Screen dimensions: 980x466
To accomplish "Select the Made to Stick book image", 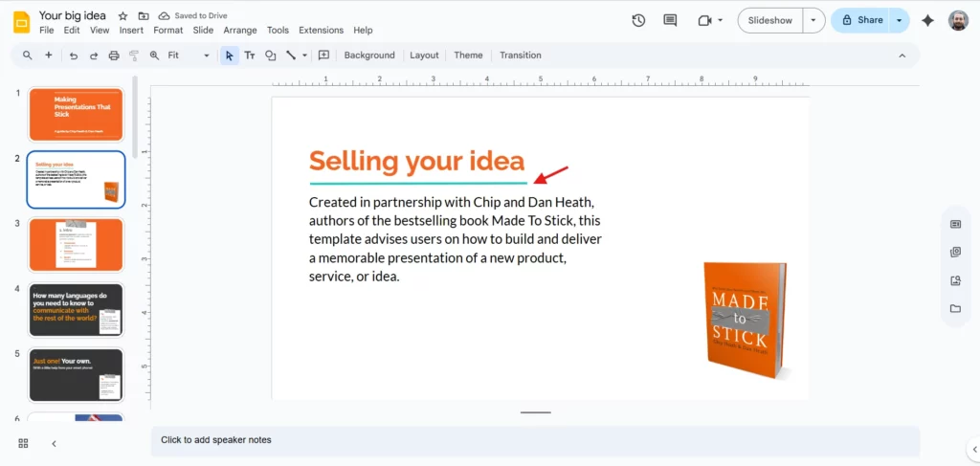I will coord(746,320).
